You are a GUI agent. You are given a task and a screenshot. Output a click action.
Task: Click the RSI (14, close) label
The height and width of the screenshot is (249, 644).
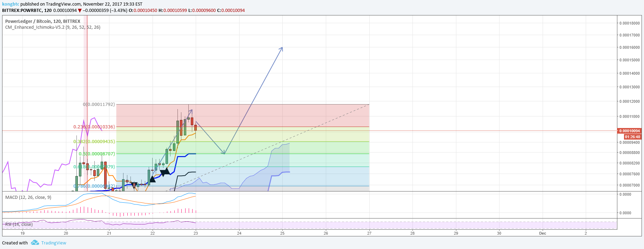tap(19, 224)
